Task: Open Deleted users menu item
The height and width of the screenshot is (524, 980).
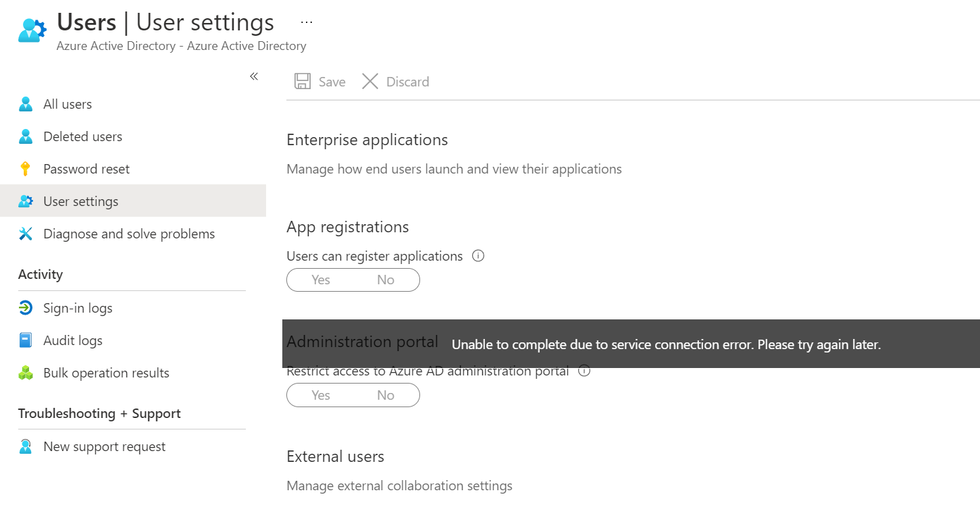Action: (x=133, y=136)
